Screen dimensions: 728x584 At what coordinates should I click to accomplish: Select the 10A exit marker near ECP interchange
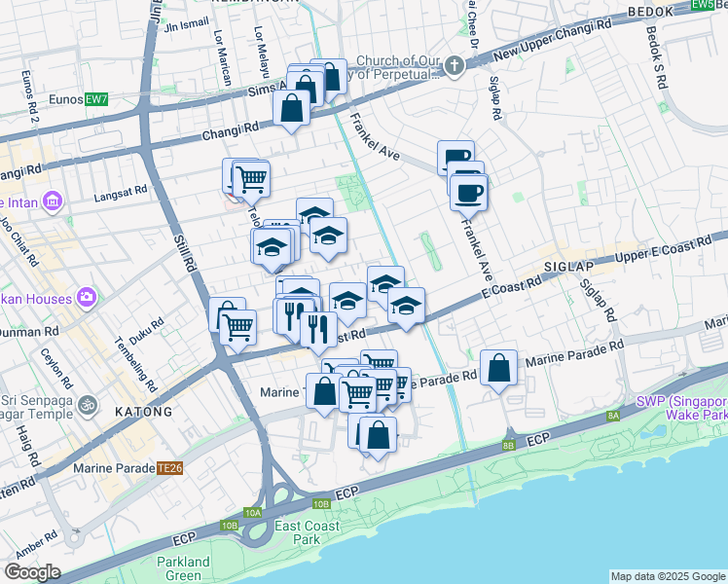point(253,512)
